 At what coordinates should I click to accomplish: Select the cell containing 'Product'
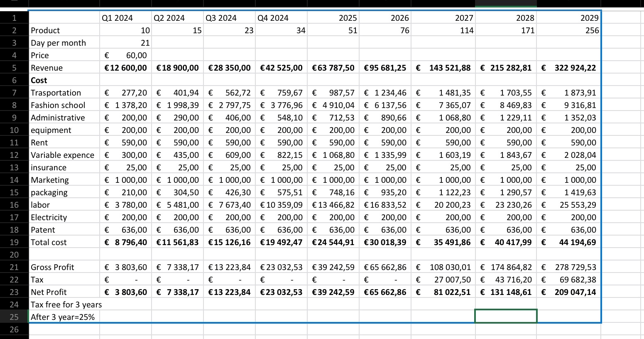[45, 30]
